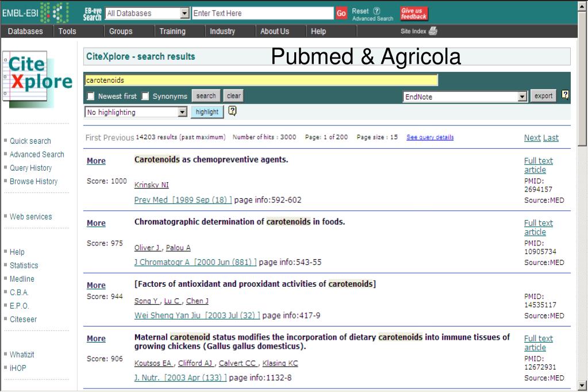Open Prev Med 1989 Sep journal link
Viewport: 588px width, 392px height.
[183, 200]
